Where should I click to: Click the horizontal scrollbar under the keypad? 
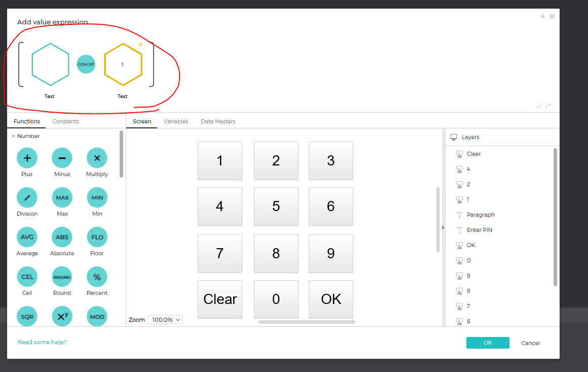pos(307,322)
